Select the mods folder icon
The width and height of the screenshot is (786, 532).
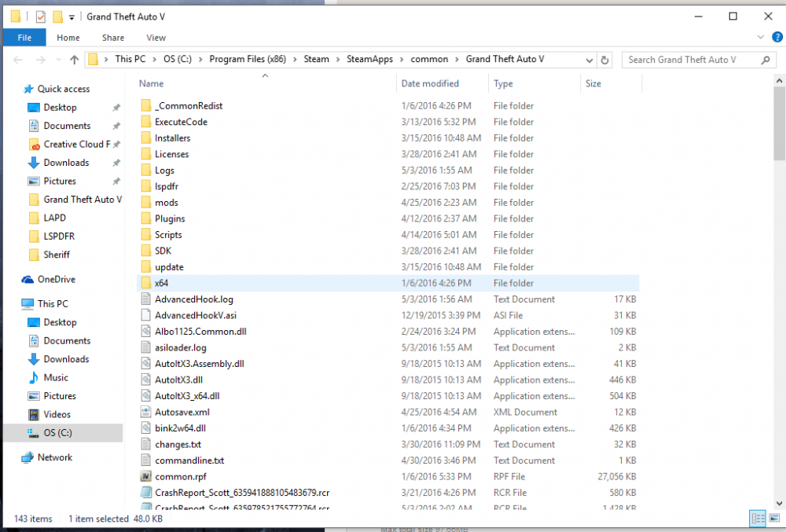point(146,203)
